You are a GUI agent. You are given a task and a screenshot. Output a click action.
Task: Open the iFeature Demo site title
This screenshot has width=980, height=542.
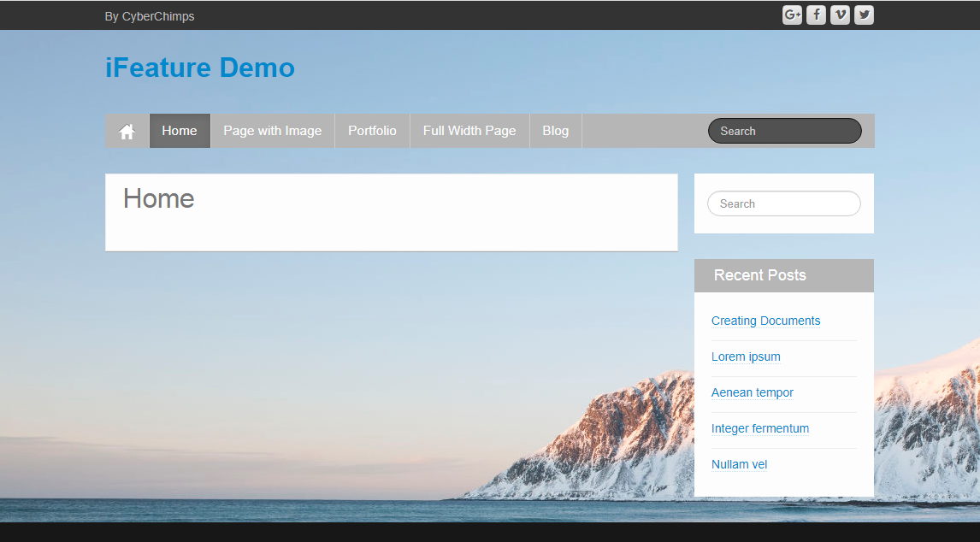click(x=200, y=68)
